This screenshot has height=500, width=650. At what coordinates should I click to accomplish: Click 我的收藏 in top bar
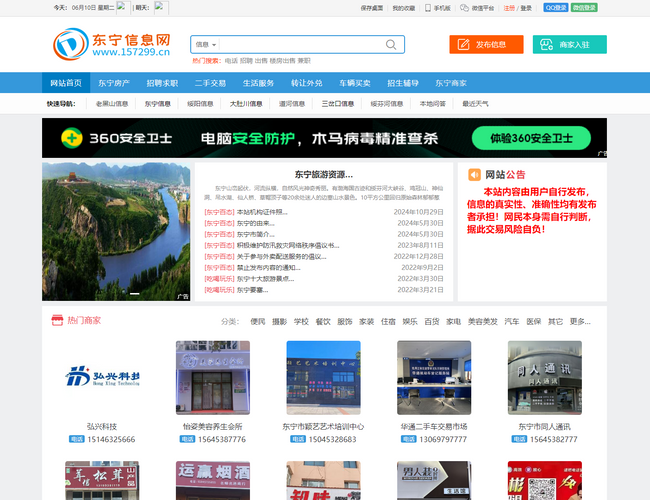[404, 8]
